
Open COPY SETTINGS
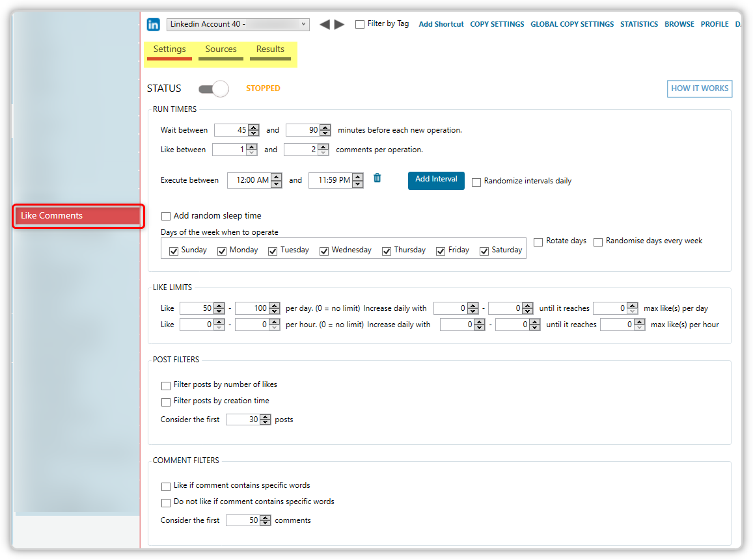point(497,24)
